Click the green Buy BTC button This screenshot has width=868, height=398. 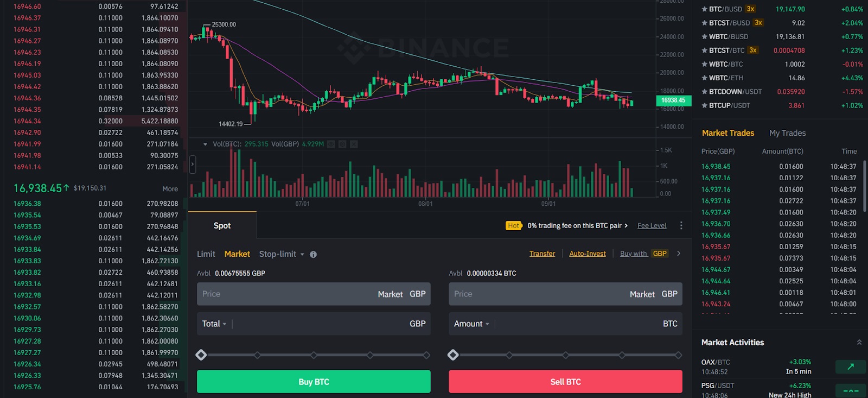click(x=314, y=382)
